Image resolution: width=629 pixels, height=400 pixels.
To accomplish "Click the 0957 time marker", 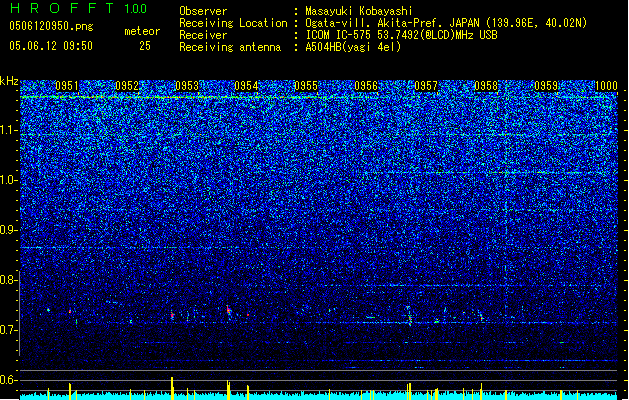I will pyautogui.click(x=426, y=86).
